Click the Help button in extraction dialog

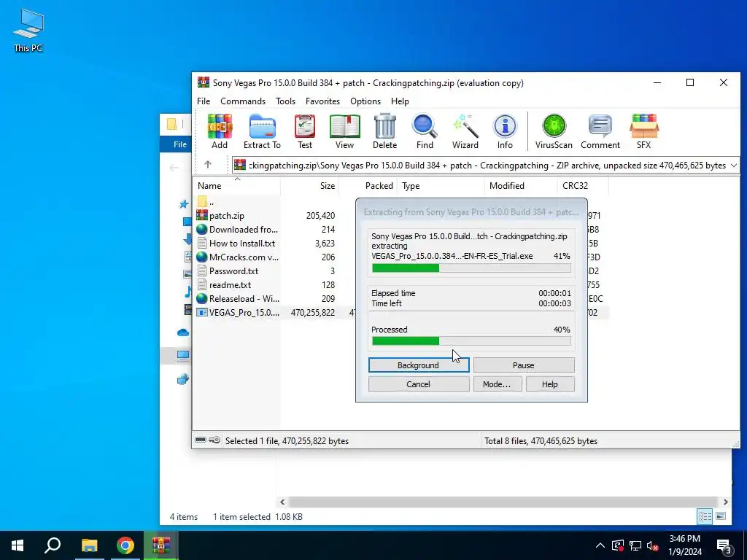click(550, 384)
